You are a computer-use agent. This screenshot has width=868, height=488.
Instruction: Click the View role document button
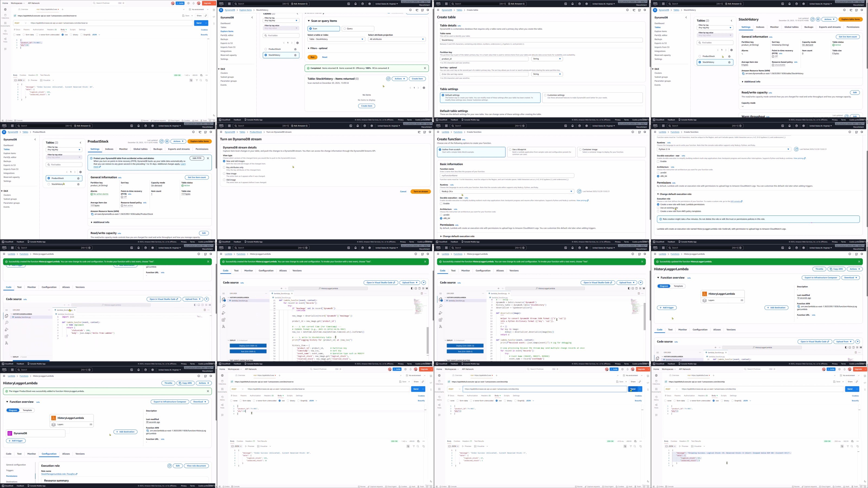coord(196,466)
